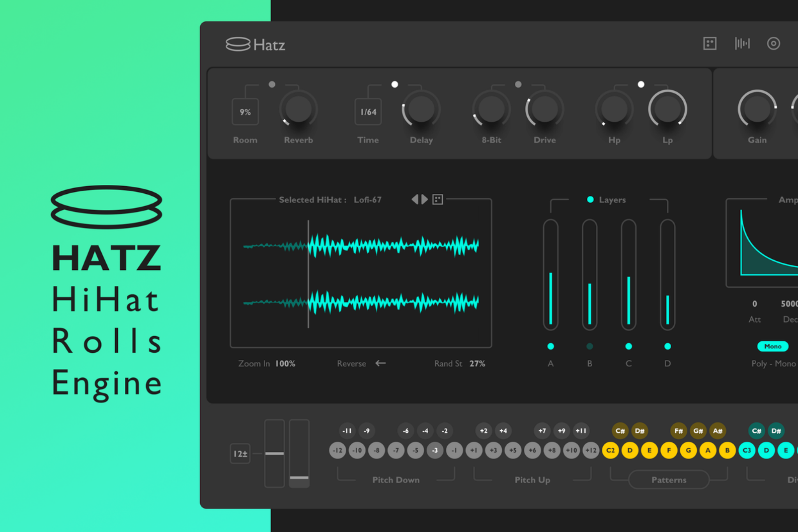798x532 pixels.
Task: Click the yellow C2 pattern key
Action: coord(610,450)
